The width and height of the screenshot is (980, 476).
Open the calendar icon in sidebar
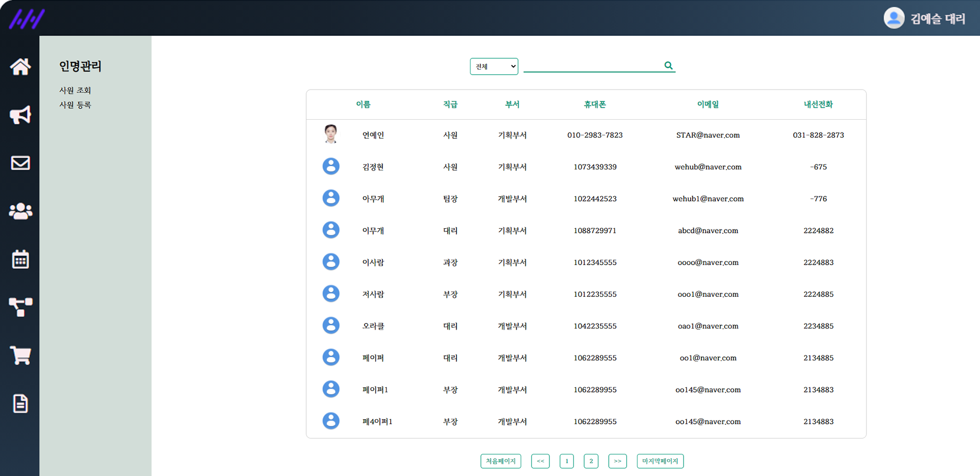(20, 259)
